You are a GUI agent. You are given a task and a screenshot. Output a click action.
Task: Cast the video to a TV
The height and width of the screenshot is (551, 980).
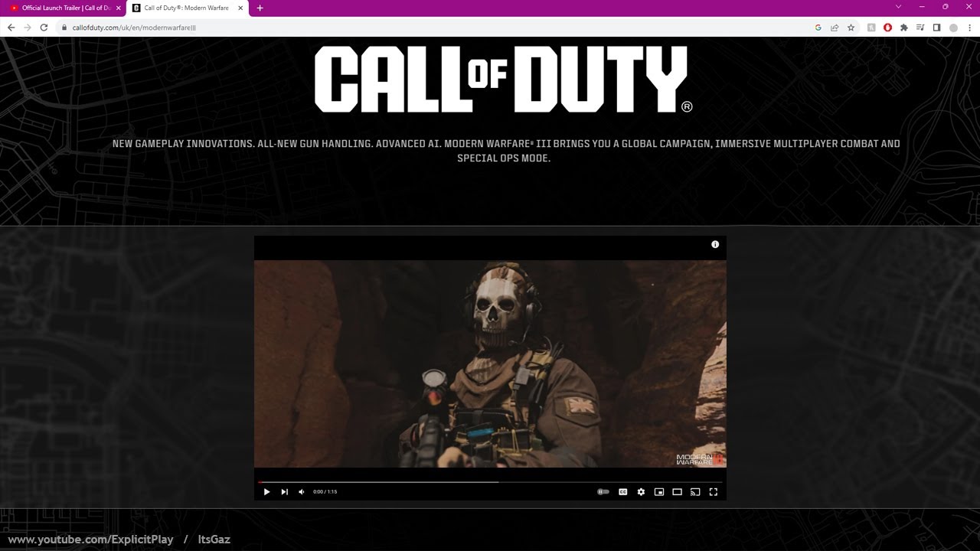click(x=695, y=492)
